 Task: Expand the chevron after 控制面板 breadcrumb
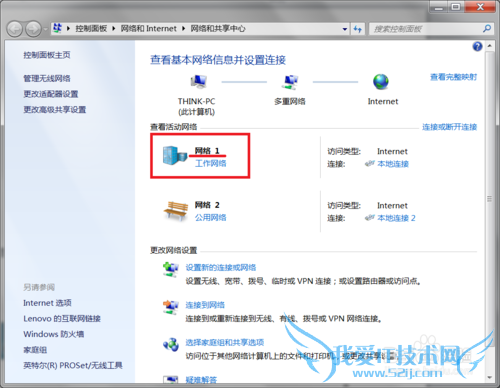pyautogui.click(x=114, y=29)
